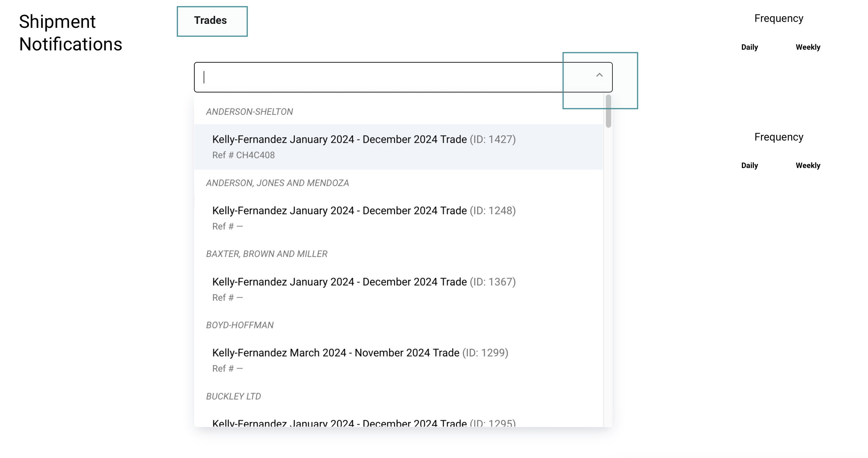Click the BUCKLEY LTD group header
868x458 pixels.
coord(233,396)
